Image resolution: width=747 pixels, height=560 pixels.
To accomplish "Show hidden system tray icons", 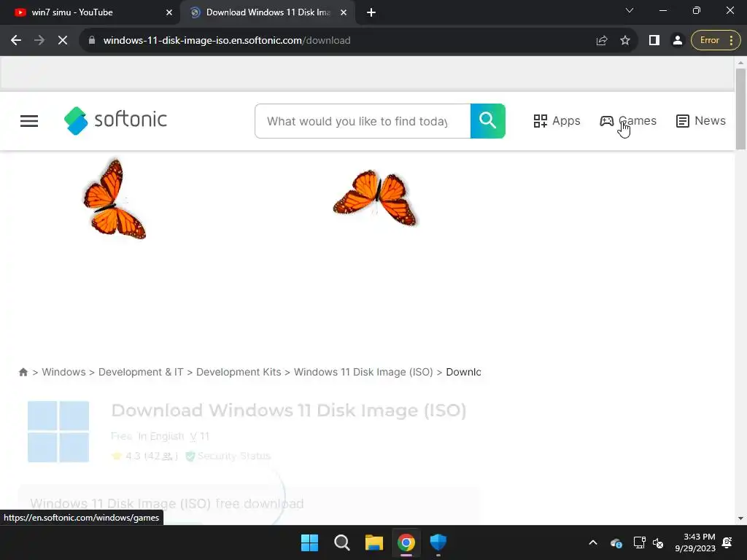I will point(593,542).
